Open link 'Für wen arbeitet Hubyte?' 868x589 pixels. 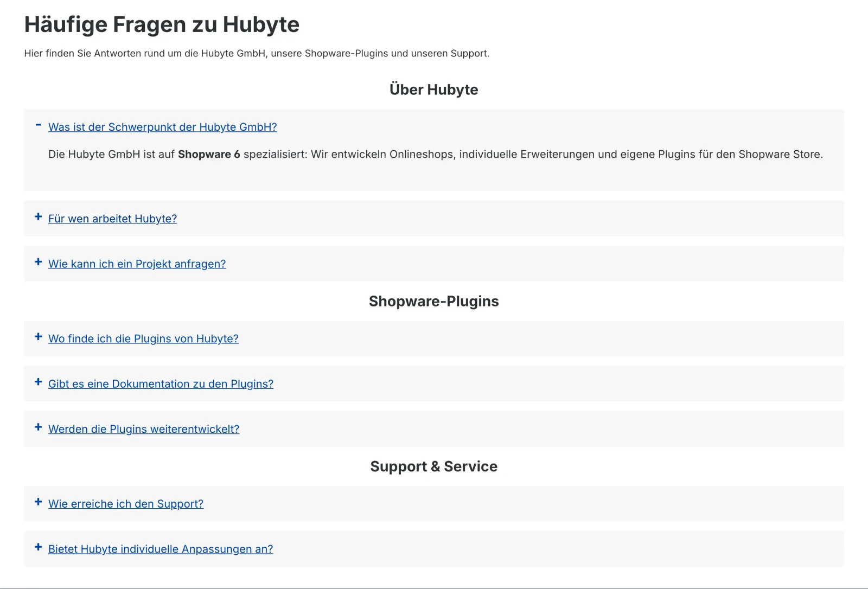[112, 219]
